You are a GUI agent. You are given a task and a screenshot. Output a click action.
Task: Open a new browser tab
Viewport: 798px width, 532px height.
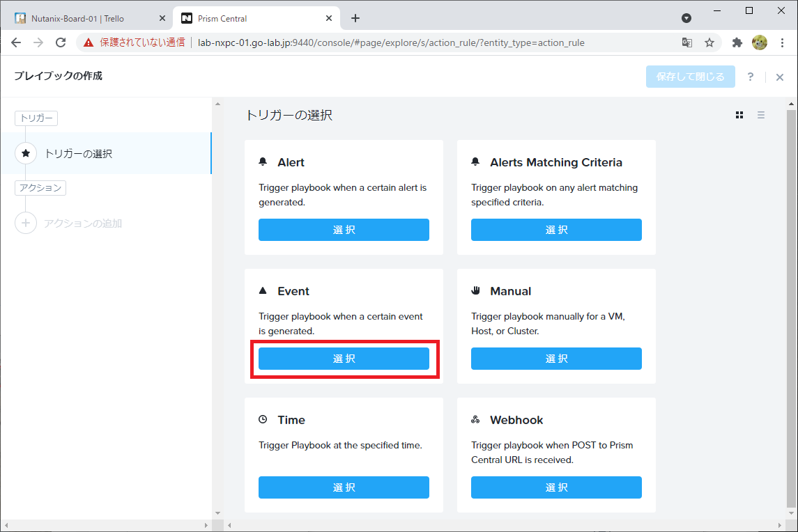[x=355, y=18]
